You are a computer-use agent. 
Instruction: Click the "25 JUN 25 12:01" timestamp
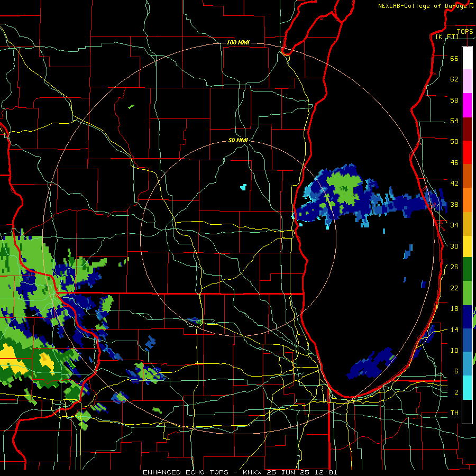click(302, 472)
